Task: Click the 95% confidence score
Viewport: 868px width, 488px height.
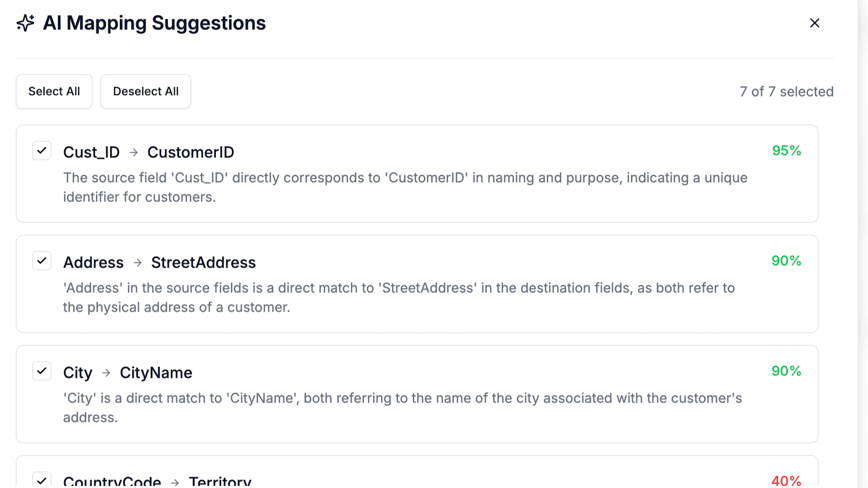Action: (x=787, y=150)
